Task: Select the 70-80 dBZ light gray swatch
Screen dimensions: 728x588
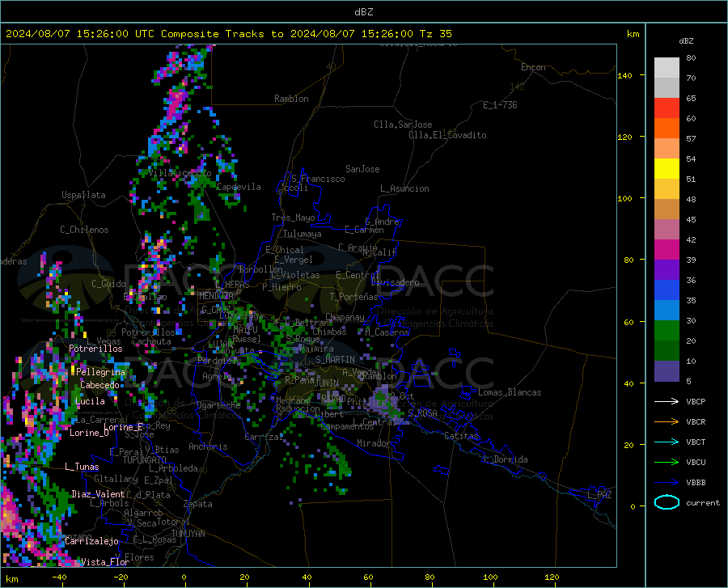Action: click(667, 68)
